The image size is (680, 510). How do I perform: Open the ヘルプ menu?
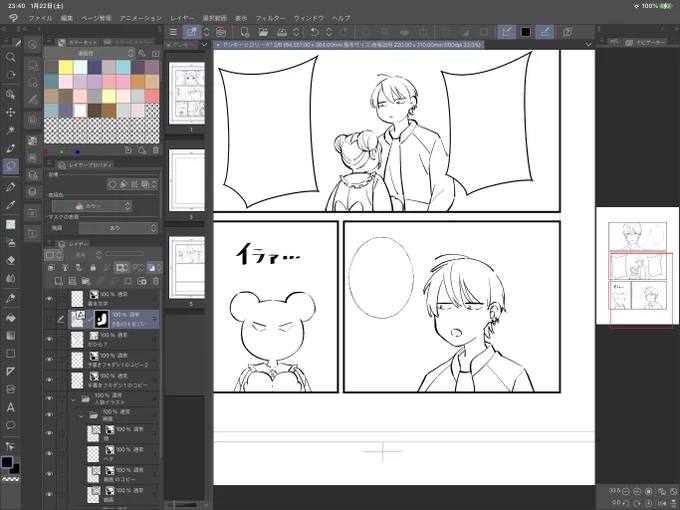click(341, 18)
